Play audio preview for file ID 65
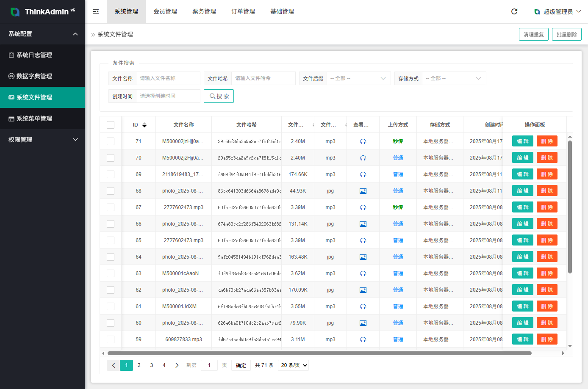Screen dimensions: 588x389 (x=363, y=240)
